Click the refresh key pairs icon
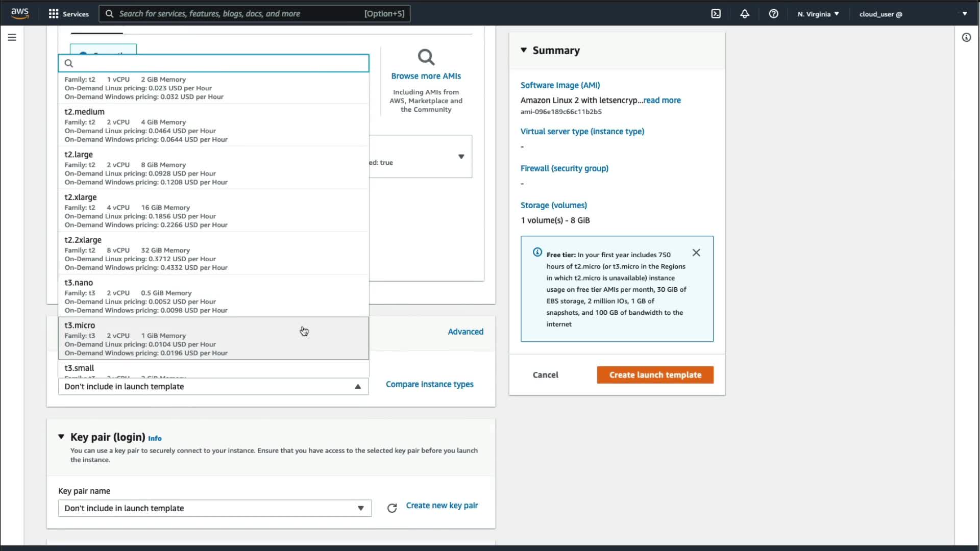 tap(391, 508)
